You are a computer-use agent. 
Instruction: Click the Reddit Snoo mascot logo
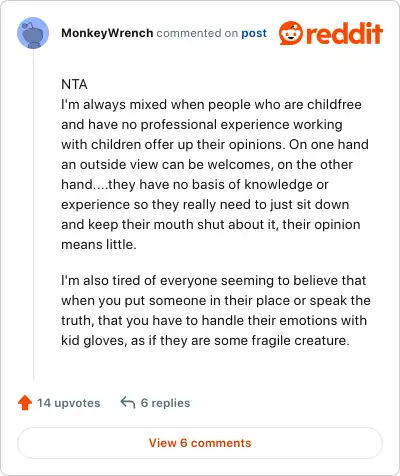click(x=291, y=33)
